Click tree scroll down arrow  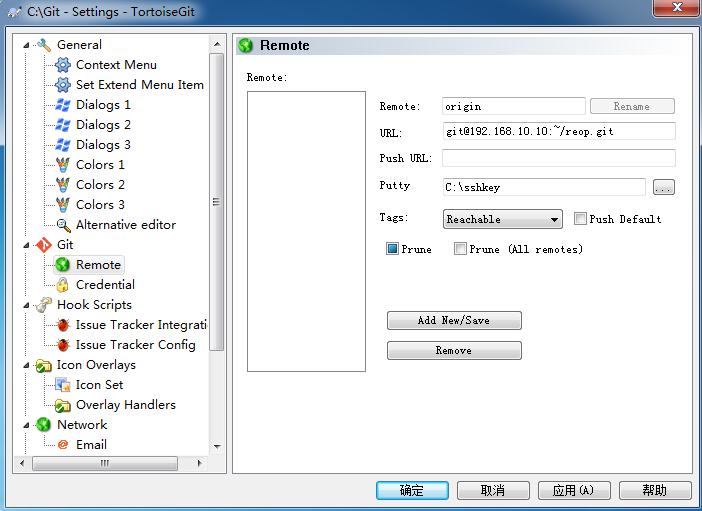(217, 447)
